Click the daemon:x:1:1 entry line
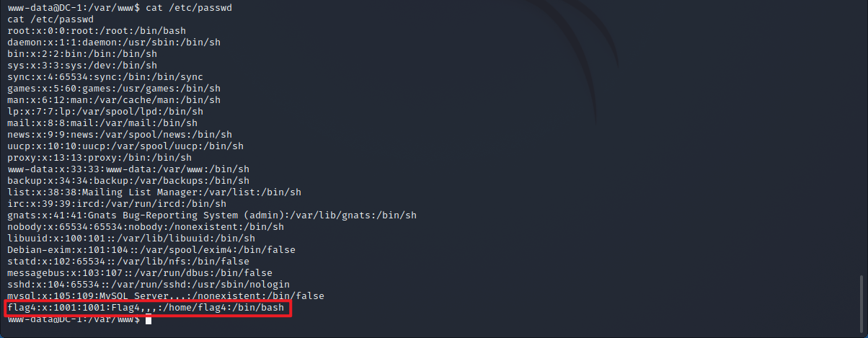Screen dimensions: 868x338 click(113, 43)
